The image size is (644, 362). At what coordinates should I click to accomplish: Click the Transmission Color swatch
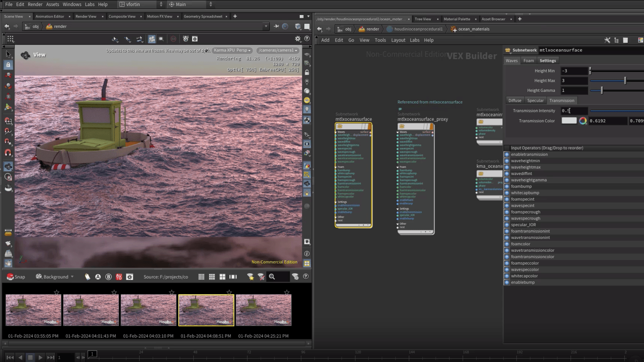coord(569,121)
